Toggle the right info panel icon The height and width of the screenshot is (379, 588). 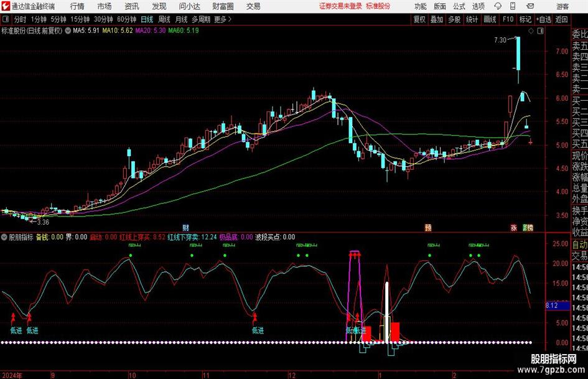[540, 31]
